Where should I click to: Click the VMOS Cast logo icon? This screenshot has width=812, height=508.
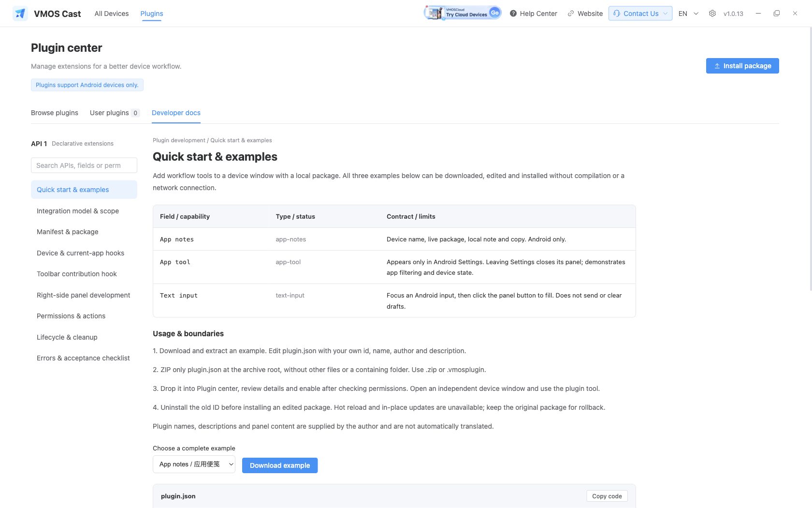20,14
